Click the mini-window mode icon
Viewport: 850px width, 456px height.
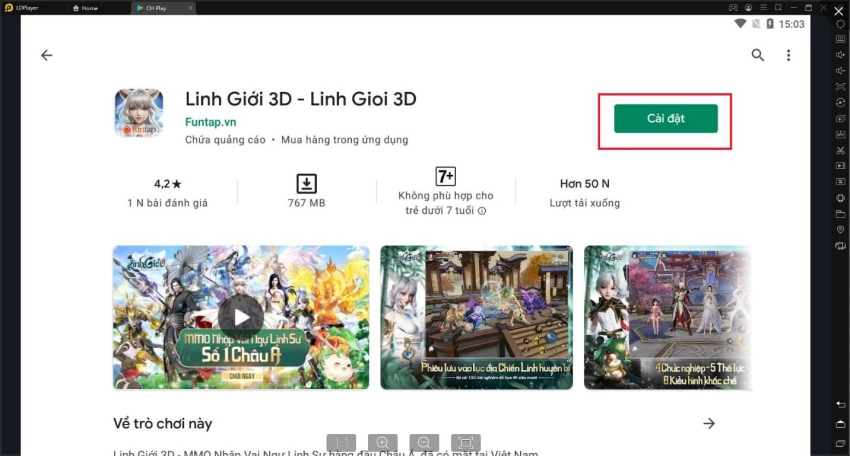(778, 8)
